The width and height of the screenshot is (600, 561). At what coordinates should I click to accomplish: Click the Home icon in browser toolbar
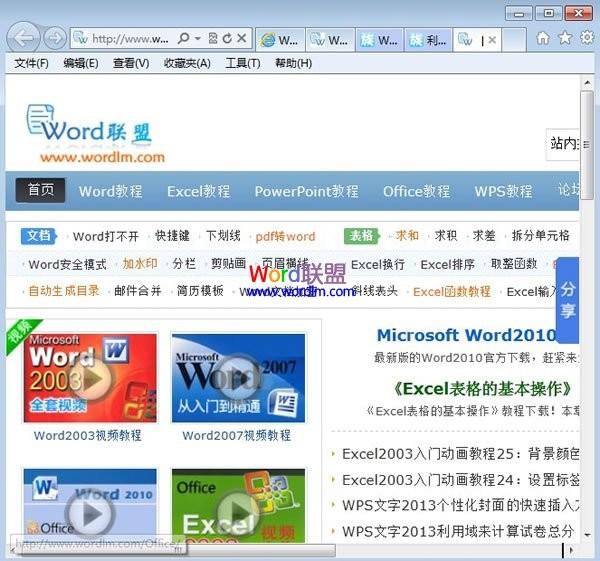click(543, 38)
